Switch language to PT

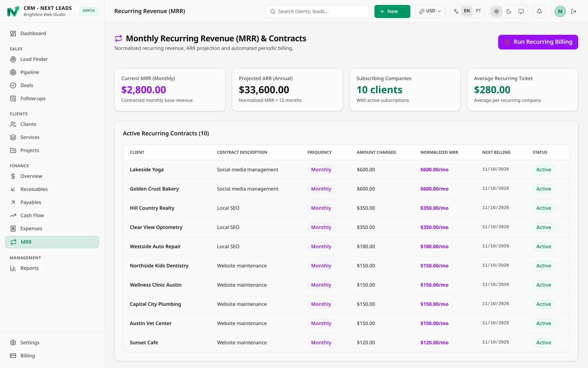pos(478,11)
